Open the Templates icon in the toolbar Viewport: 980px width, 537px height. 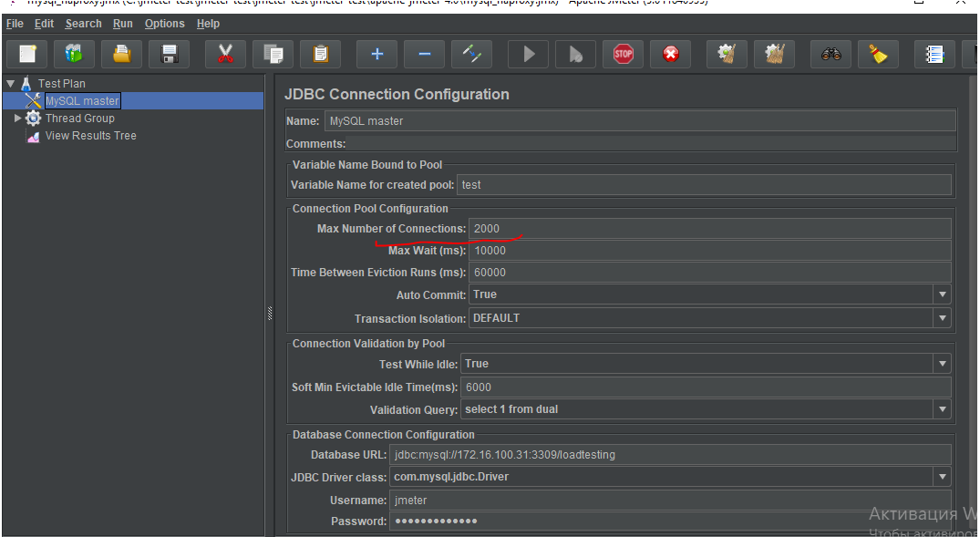(76, 54)
